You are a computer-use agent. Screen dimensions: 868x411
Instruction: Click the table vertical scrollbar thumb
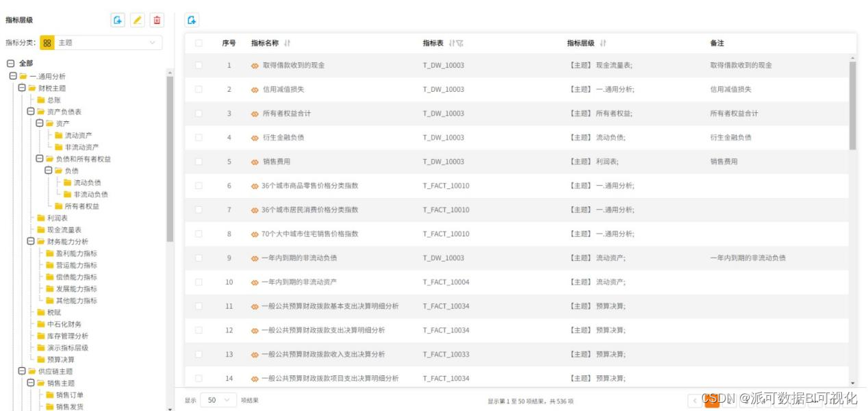click(x=852, y=105)
